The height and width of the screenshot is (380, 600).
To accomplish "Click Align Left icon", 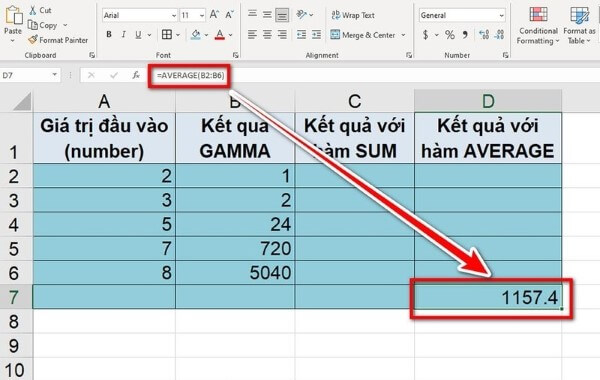I will (252, 35).
